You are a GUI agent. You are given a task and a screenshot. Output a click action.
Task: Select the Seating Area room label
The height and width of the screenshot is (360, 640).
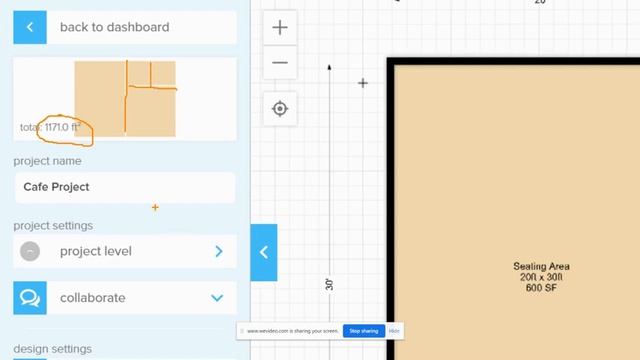pyautogui.click(x=541, y=267)
